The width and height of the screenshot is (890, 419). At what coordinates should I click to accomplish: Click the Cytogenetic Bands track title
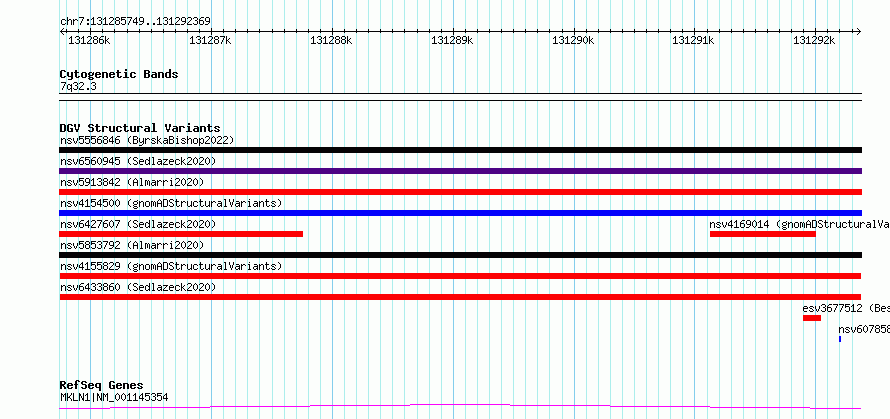point(119,74)
